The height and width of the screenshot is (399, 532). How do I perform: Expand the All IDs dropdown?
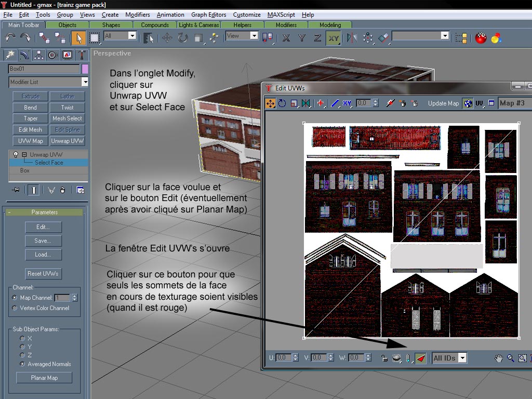(x=462, y=358)
